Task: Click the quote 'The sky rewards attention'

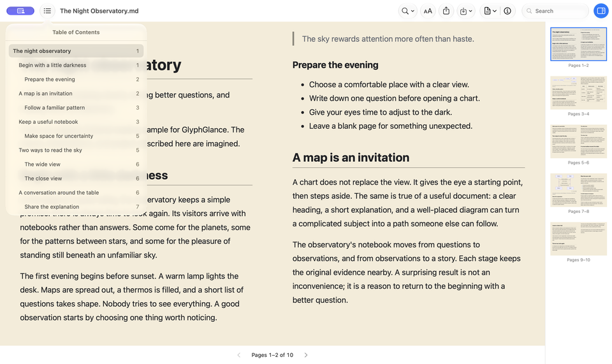Action: tap(388, 39)
